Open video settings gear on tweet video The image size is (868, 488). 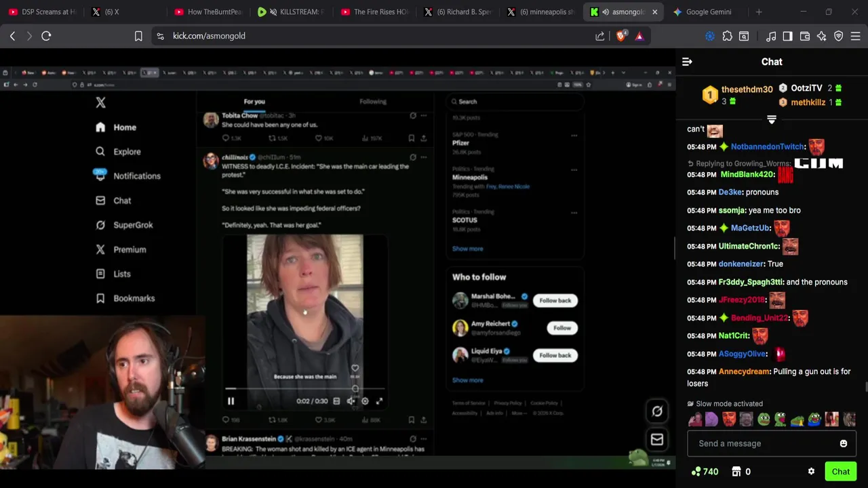pos(365,401)
